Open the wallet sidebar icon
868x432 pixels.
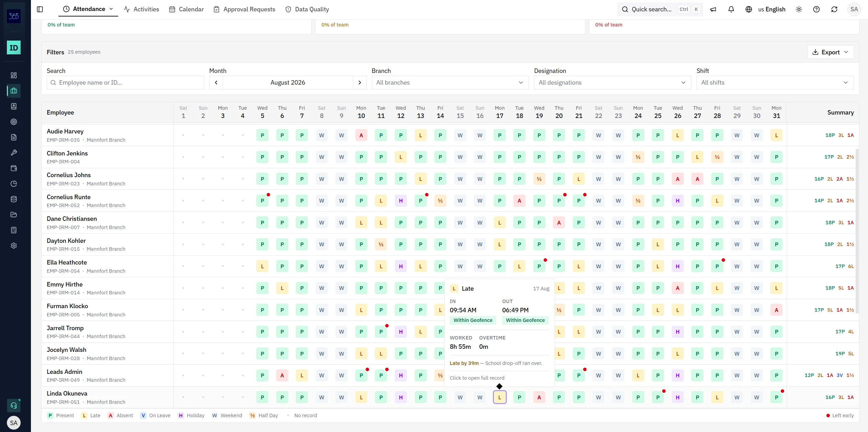[x=14, y=168]
